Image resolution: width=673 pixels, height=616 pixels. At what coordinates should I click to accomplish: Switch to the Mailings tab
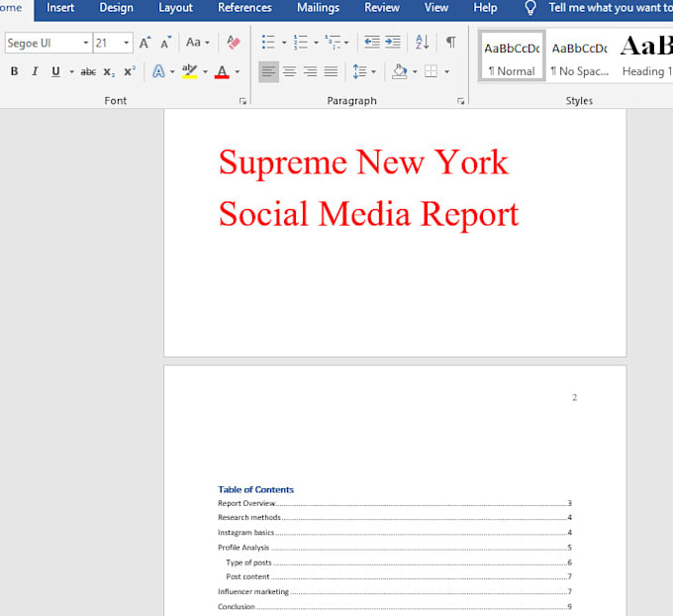[x=318, y=8]
